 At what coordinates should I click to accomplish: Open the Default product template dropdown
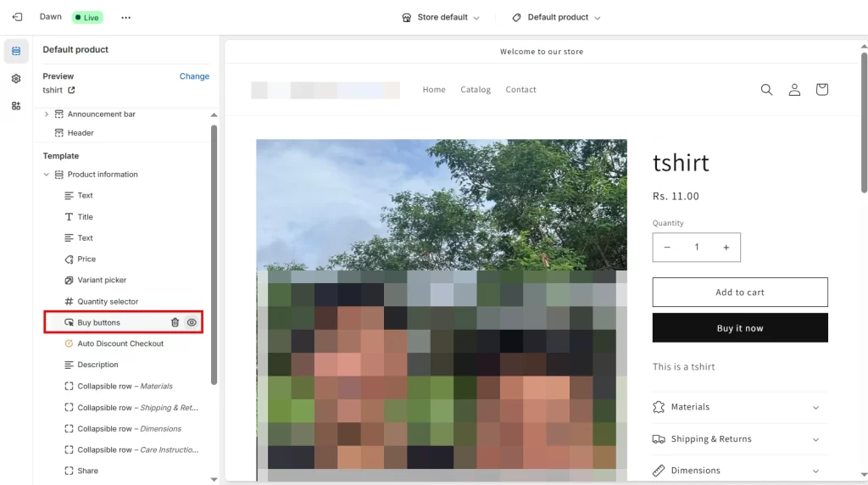[x=556, y=17]
